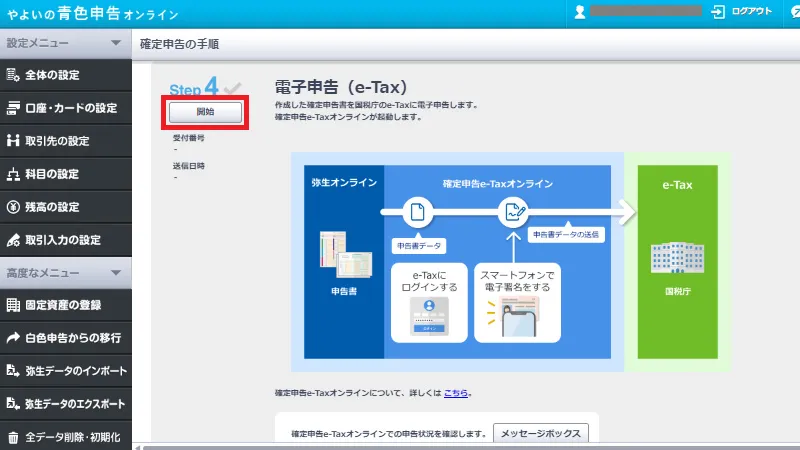Click the 確定申告の手順 page title
Image resolution: width=800 pixels, height=450 pixels.
click(x=180, y=44)
